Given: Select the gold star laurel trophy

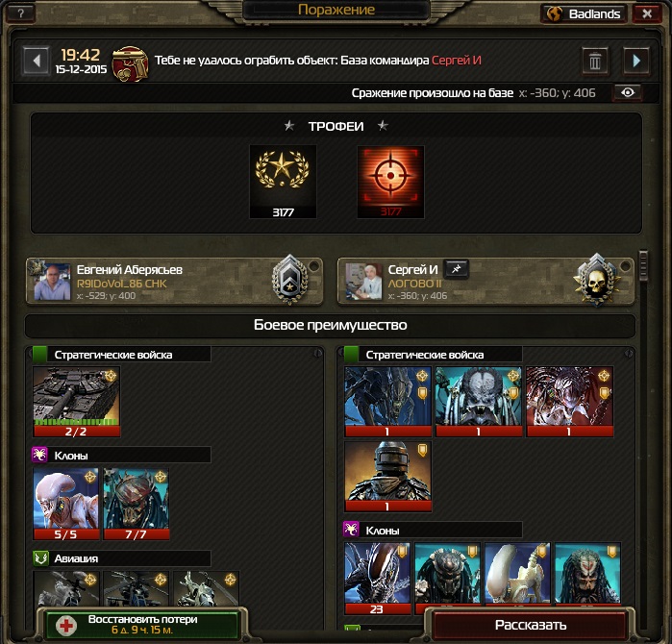Looking at the screenshot, I should tap(283, 182).
